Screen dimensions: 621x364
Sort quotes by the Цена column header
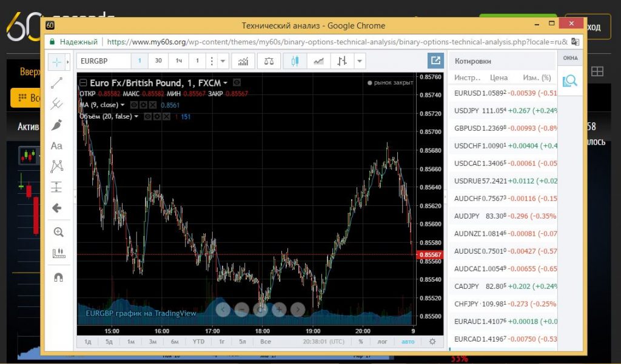coord(498,78)
